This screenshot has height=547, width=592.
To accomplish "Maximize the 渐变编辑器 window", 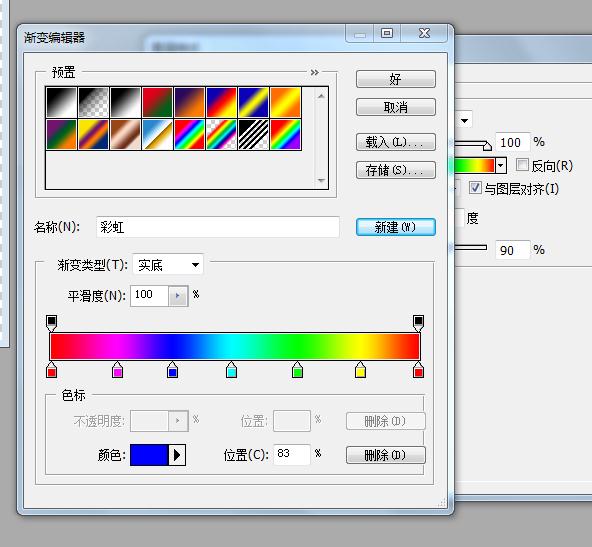I will coord(387,33).
